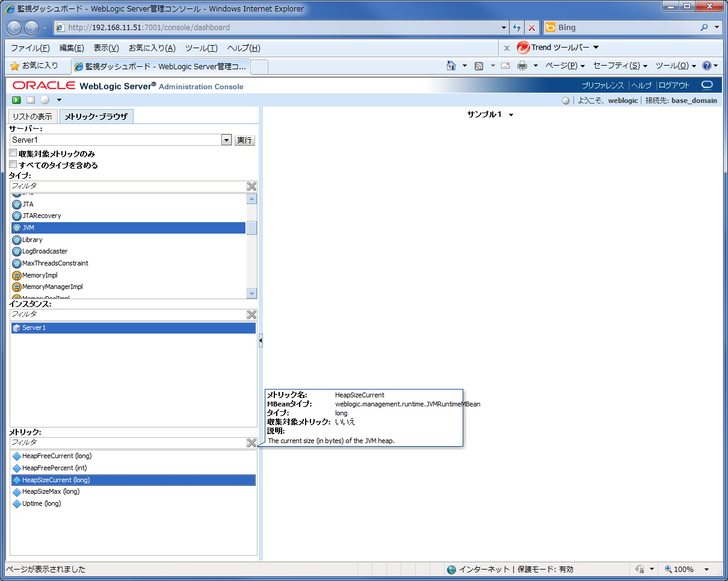Viewport: 728px width, 581px height.
Task: Switch to the リストの表示 tab
Action: [x=32, y=116]
